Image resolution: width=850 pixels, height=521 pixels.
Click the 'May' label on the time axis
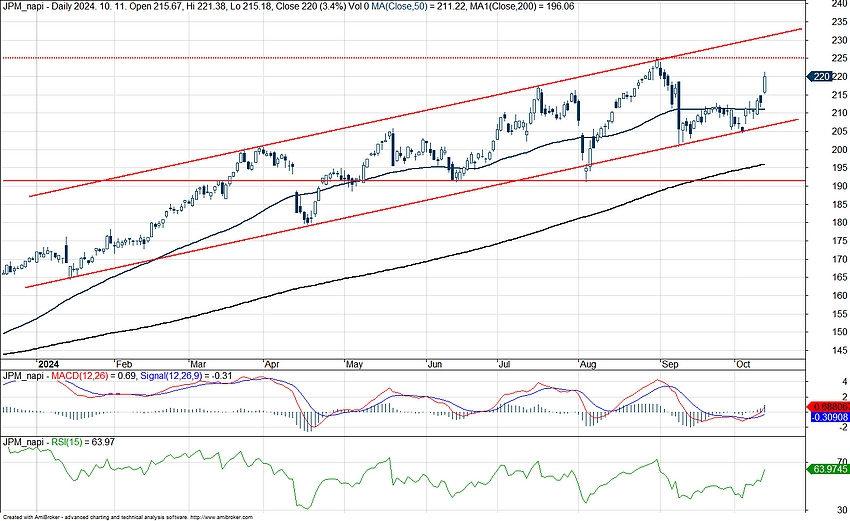click(354, 364)
